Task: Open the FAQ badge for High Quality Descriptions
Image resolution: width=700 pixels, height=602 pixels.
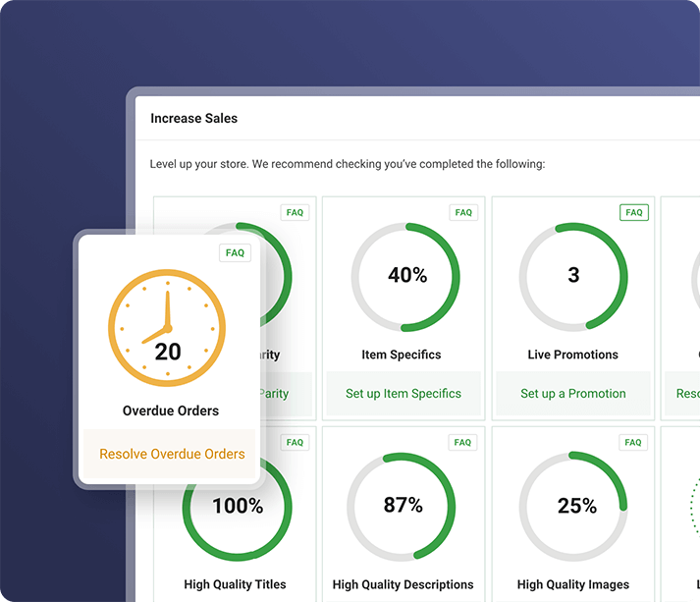Action: pos(463,443)
